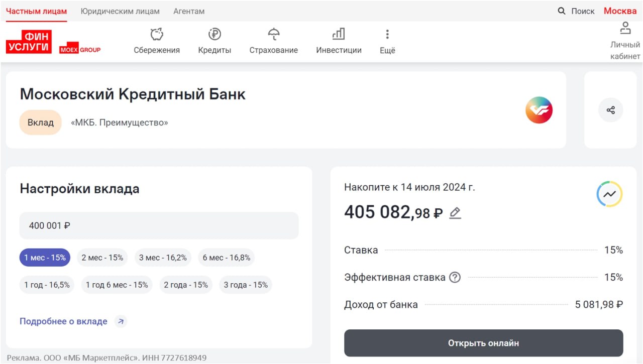Image resolution: width=643 pixels, height=364 pixels.
Task: Select the 6 мес - 16,8% term
Action: pyautogui.click(x=226, y=258)
